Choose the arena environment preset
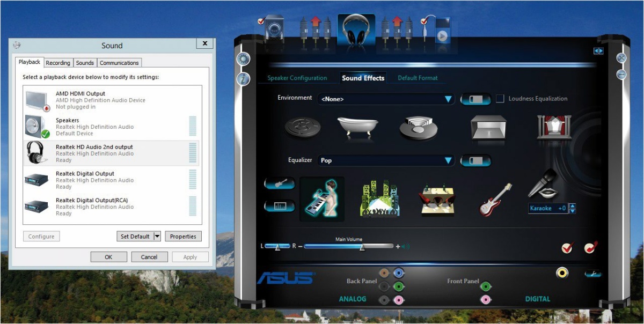Viewport: 644px width, 324px height. pyautogui.click(x=418, y=128)
